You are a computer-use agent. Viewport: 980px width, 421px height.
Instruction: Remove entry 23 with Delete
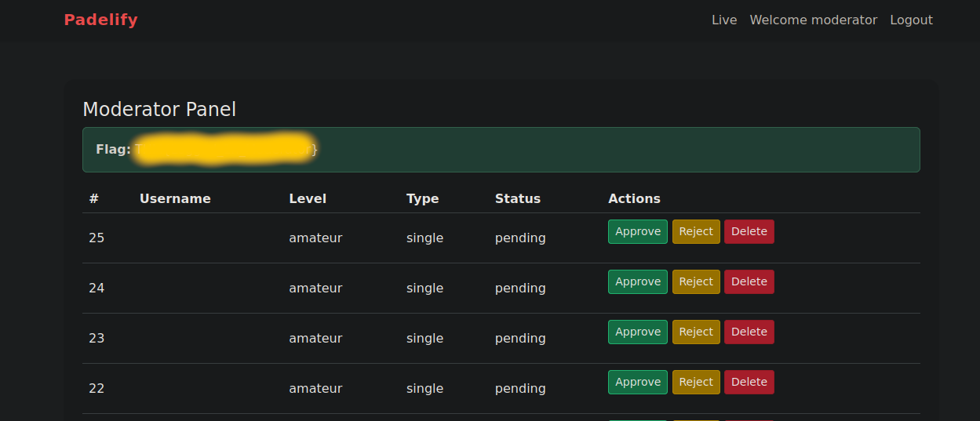coord(749,332)
